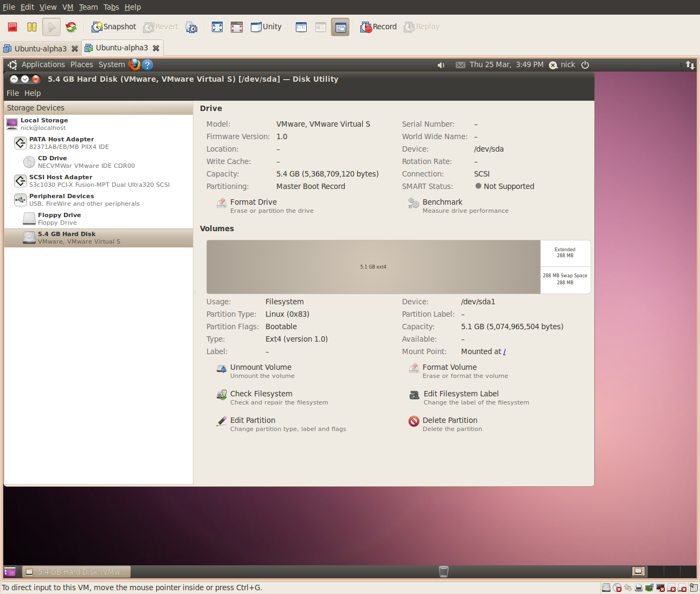Open Disk Utility's Help menu

pos(33,93)
